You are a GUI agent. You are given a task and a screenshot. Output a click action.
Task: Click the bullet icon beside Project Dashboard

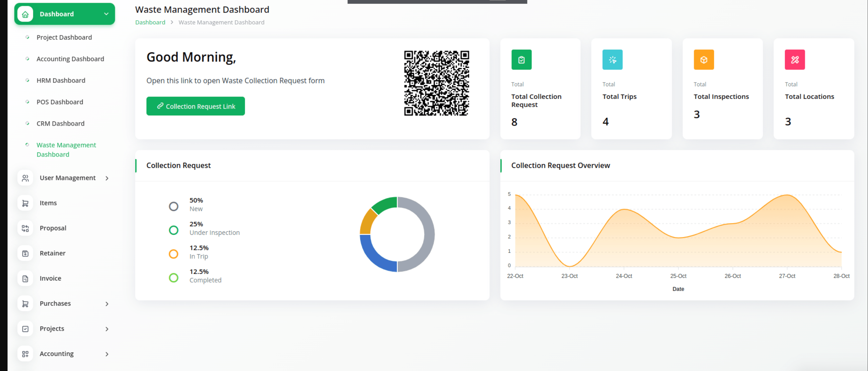(27, 37)
